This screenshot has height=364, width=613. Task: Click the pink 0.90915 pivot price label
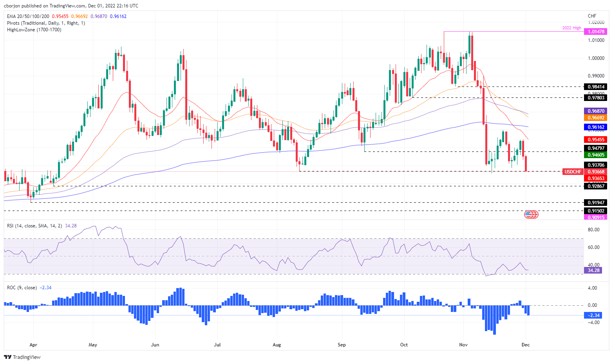pos(596,217)
